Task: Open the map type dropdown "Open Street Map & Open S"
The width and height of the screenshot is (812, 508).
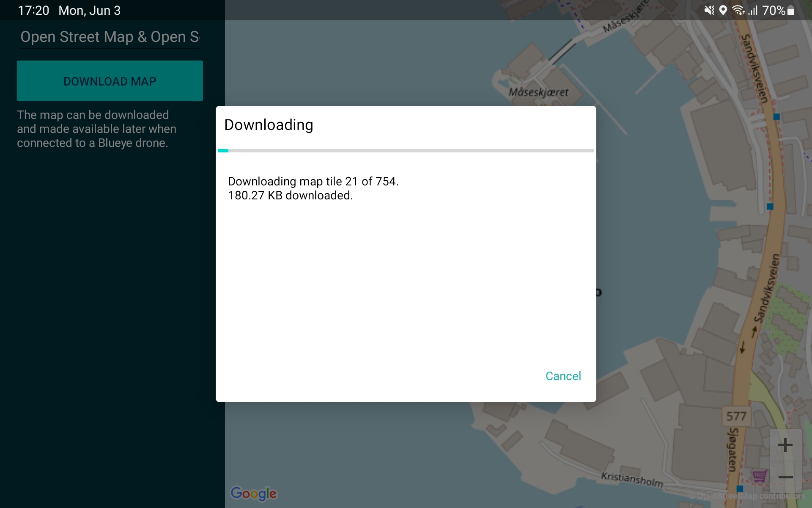Action: coord(110,37)
